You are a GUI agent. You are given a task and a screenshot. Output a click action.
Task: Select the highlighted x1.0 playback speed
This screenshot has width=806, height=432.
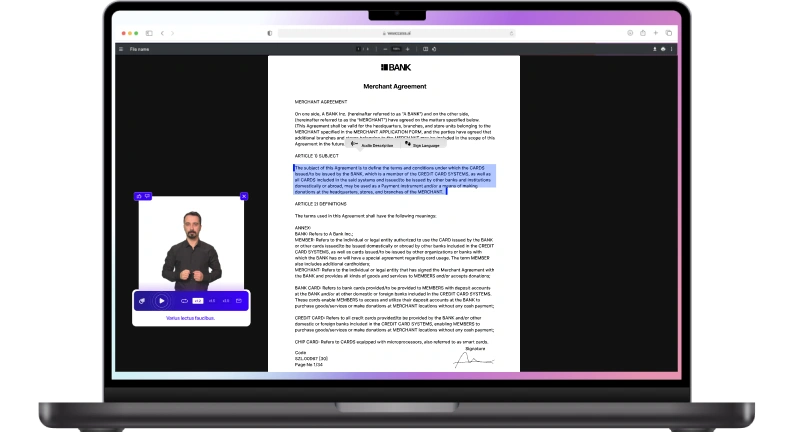(198, 300)
